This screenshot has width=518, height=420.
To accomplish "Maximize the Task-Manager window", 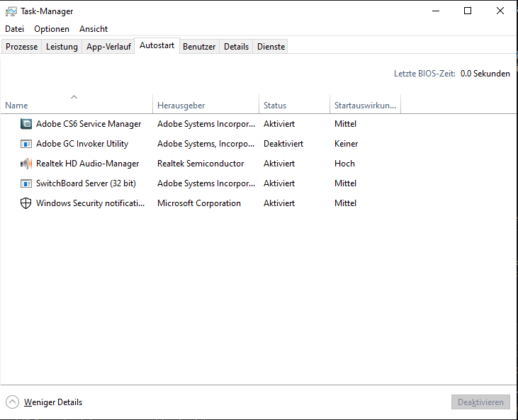I will tap(468, 11).
